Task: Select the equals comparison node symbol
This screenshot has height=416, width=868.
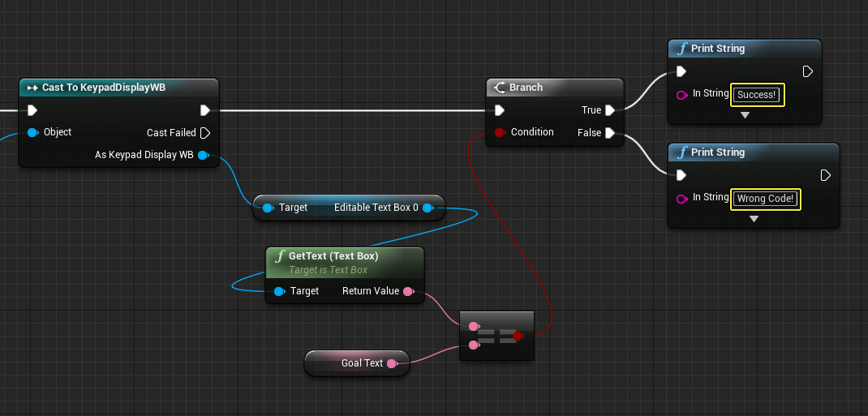Action: click(x=496, y=336)
